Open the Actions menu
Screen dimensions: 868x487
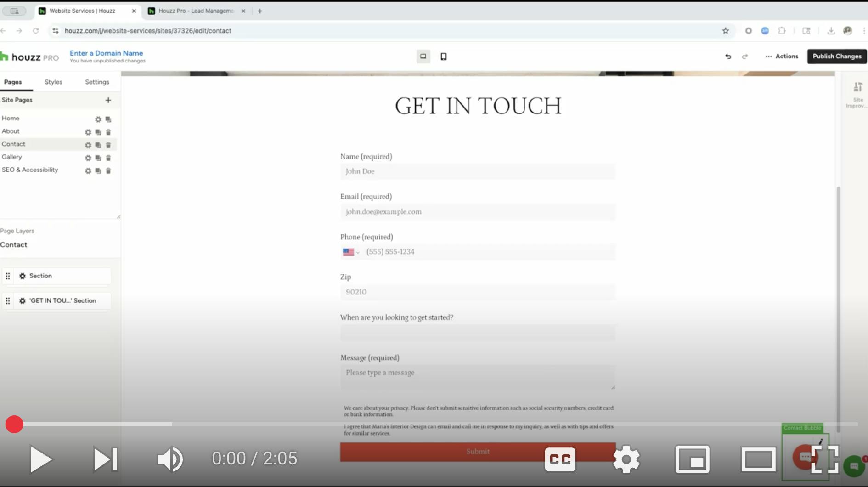pyautogui.click(x=781, y=56)
